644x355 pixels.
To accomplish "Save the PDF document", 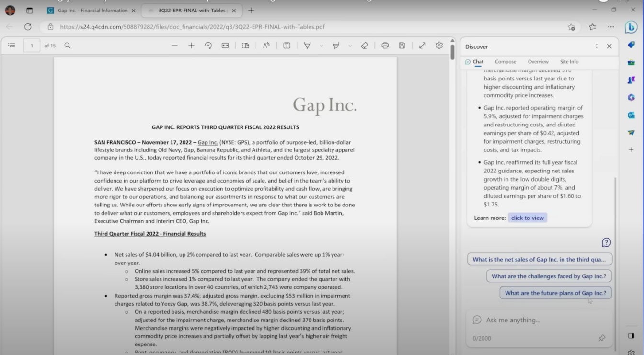I will pos(402,46).
